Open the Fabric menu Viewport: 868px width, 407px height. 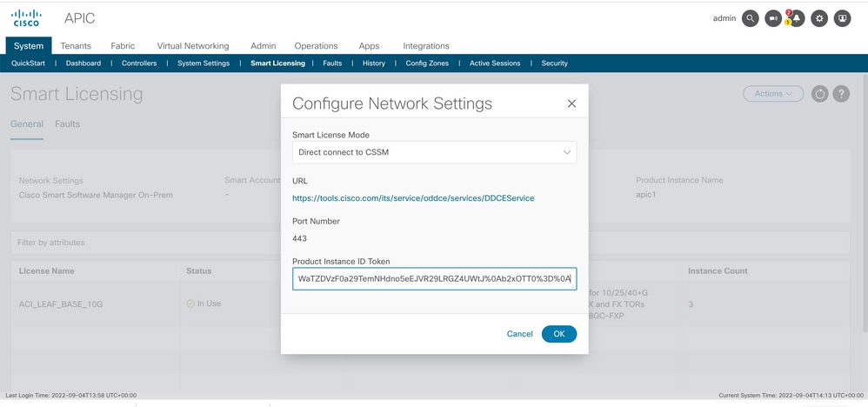123,46
